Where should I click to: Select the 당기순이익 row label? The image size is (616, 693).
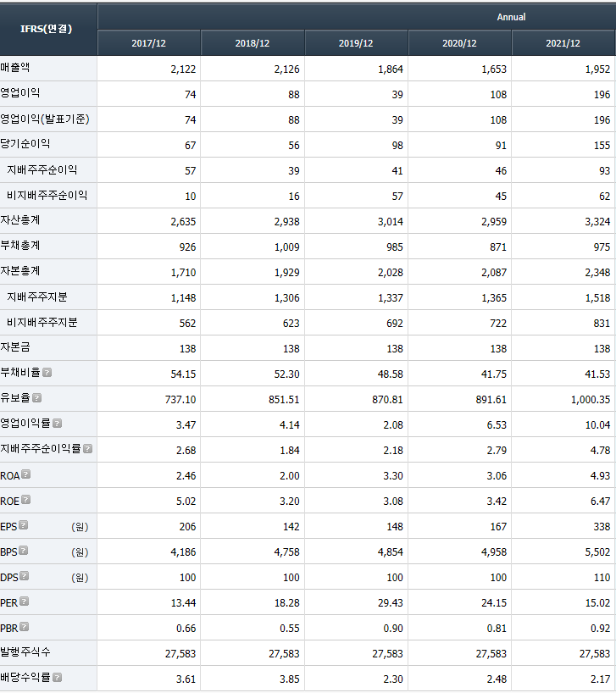click(x=25, y=144)
